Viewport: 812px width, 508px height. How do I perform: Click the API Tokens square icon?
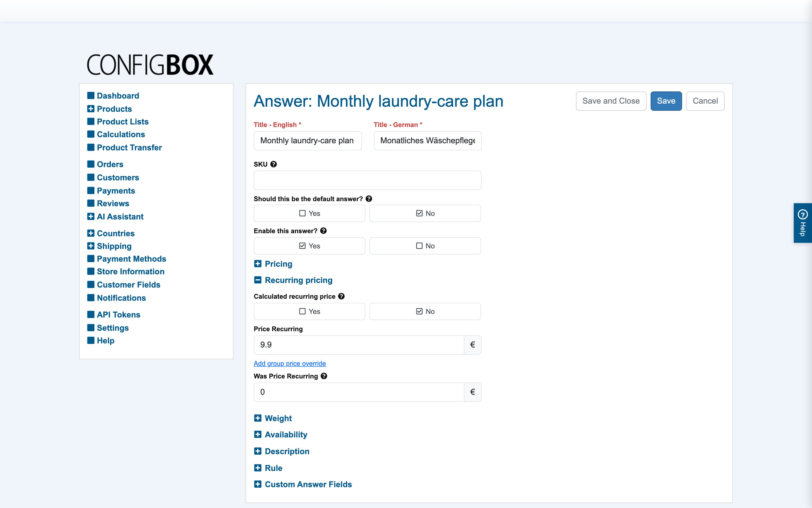pos(91,314)
